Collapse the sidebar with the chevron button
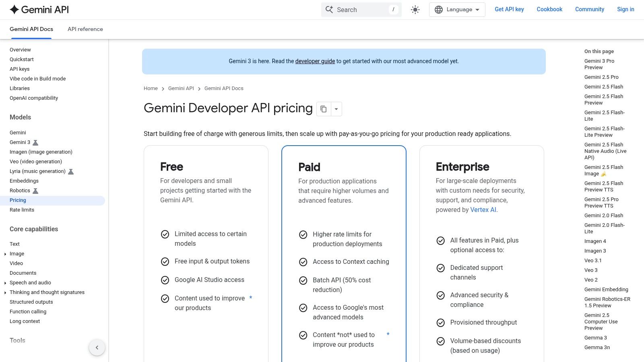Image resolution: width=644 pixels, height=362 pixels. 97,348
